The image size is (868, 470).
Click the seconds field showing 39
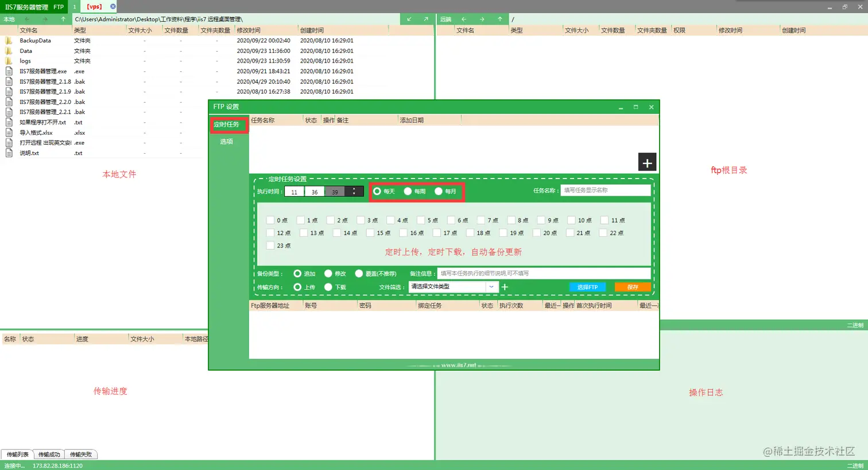(x=335, y=192)
